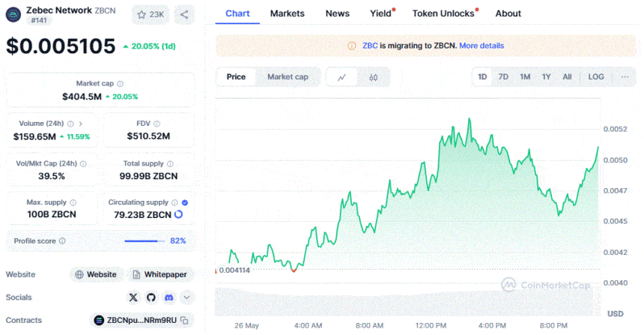
Task: Open Volume (24h) info icon
Action: tap(70, 124)
